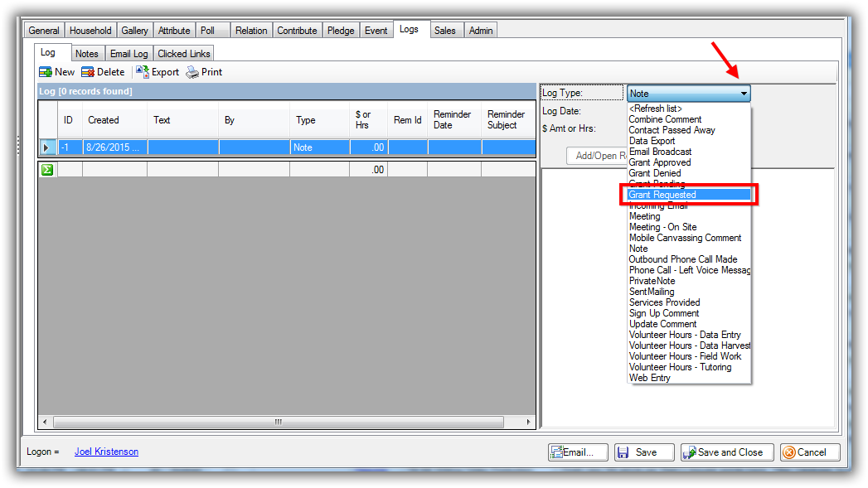
Task: Click the Export toolbar icon
Action: click(142, 72)
